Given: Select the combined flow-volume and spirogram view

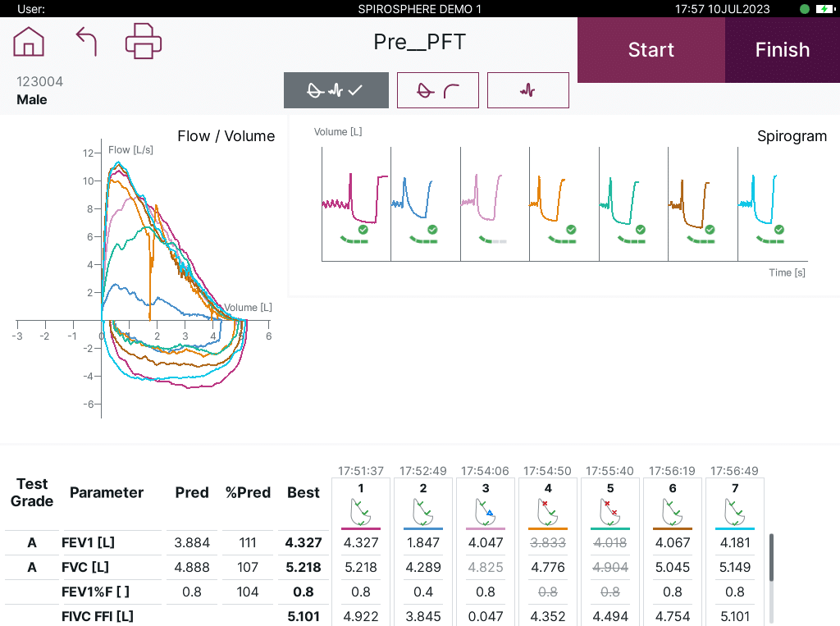Looking at the screenshot, I should pos(336,90).
